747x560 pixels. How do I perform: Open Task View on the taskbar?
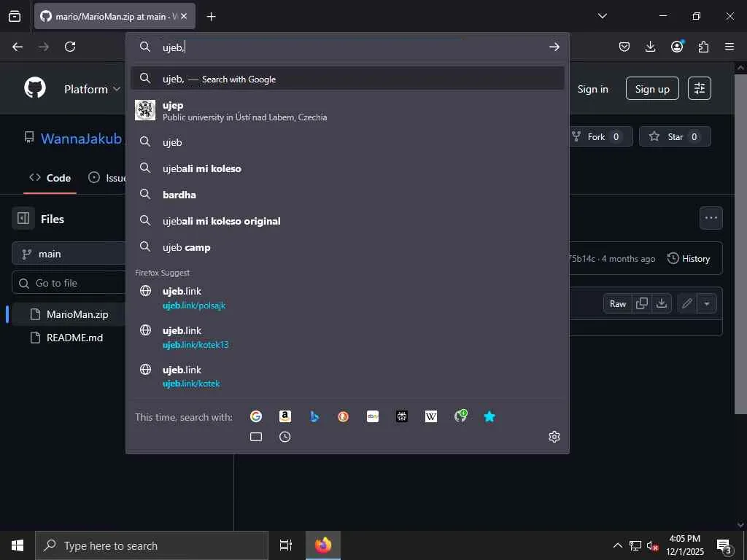(285, 545)
